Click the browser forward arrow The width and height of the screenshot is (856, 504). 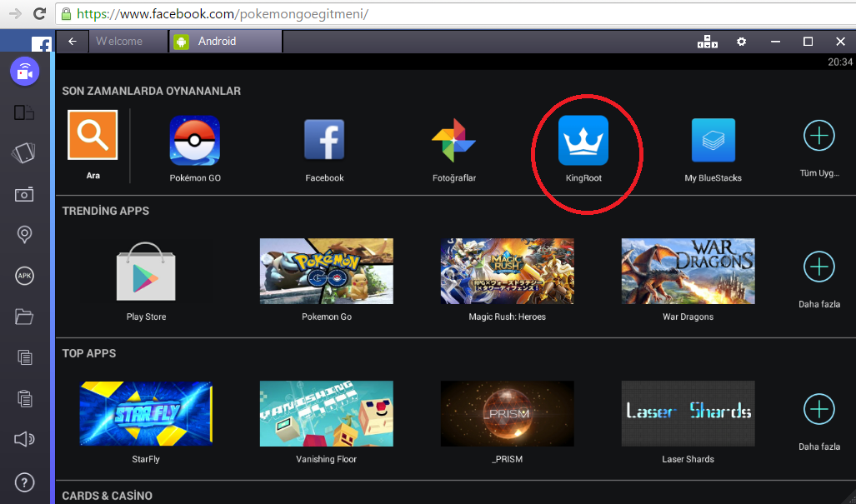click(x=15, y=13)
